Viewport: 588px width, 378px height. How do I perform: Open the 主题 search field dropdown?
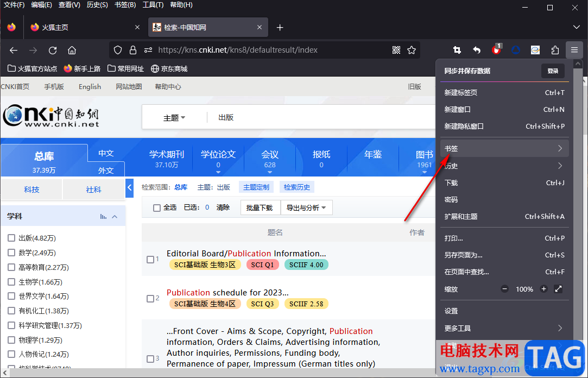pyautogui.click(x=174, y=118)
